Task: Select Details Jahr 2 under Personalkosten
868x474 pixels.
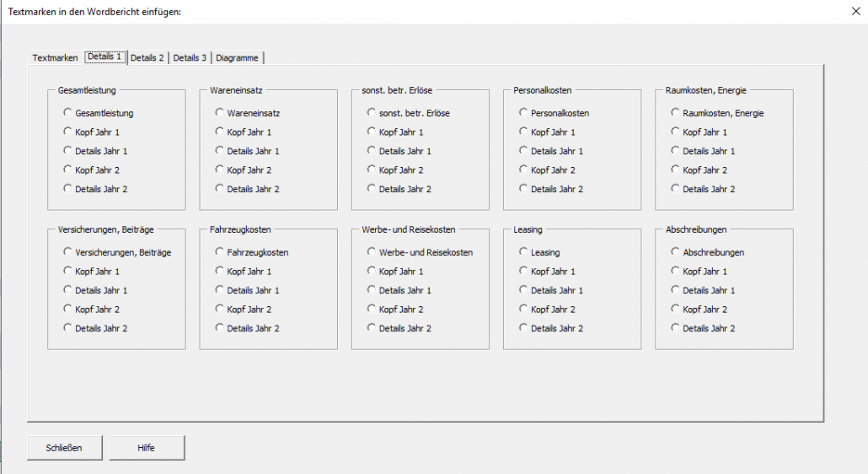Action: pyautogui.click(x=551, y=189)
